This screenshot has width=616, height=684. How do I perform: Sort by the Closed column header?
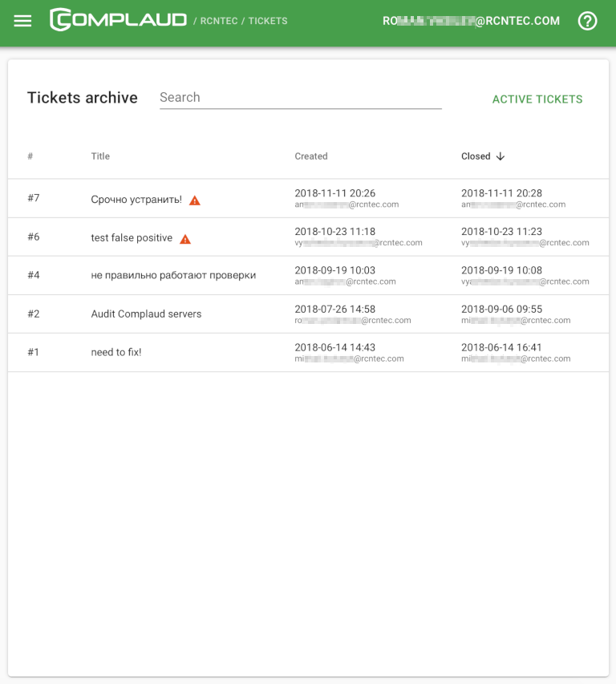tap(476, 156)
